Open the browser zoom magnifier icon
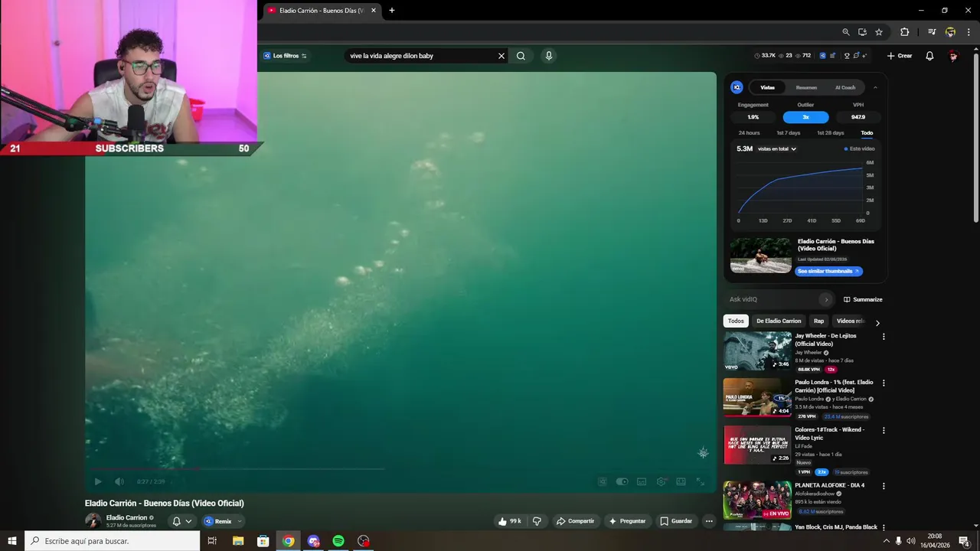The height and width of the screenshot is (551, 980). click(845, 32)
